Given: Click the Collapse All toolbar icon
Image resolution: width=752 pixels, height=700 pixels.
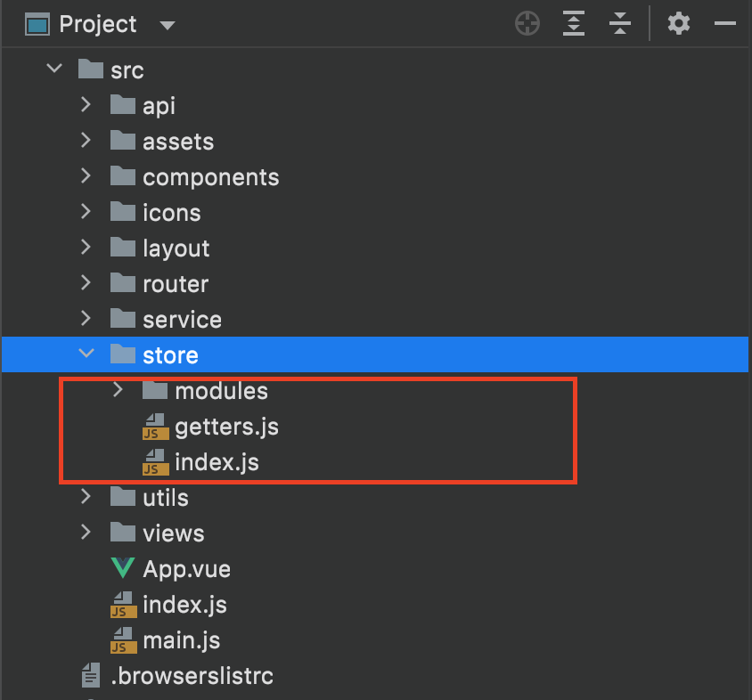Looking at the screenshot, I should (619, 24).
